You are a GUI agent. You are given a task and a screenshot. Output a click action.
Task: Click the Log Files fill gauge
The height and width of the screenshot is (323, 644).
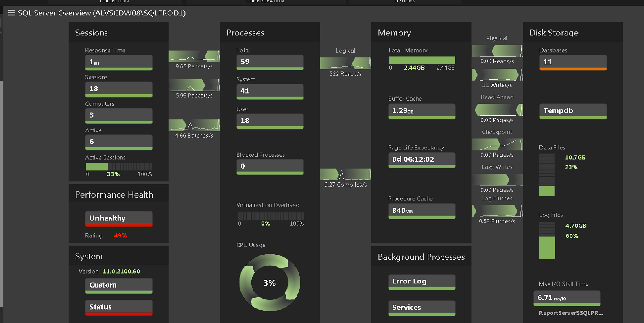click(547, 241)
